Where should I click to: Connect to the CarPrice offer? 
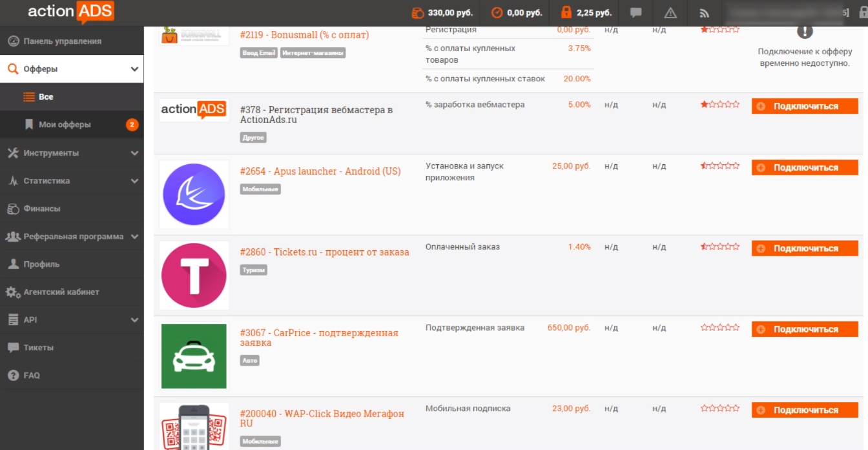(805, 330)
